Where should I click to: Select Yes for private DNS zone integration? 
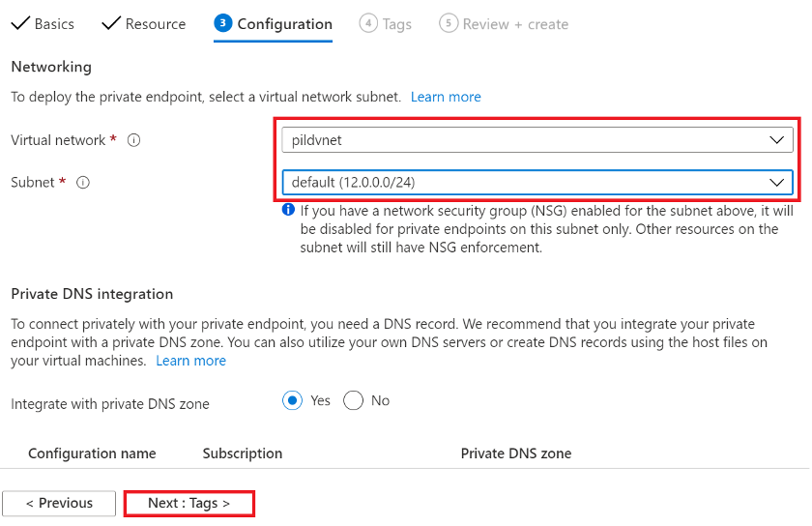click(x=293, y=400)
